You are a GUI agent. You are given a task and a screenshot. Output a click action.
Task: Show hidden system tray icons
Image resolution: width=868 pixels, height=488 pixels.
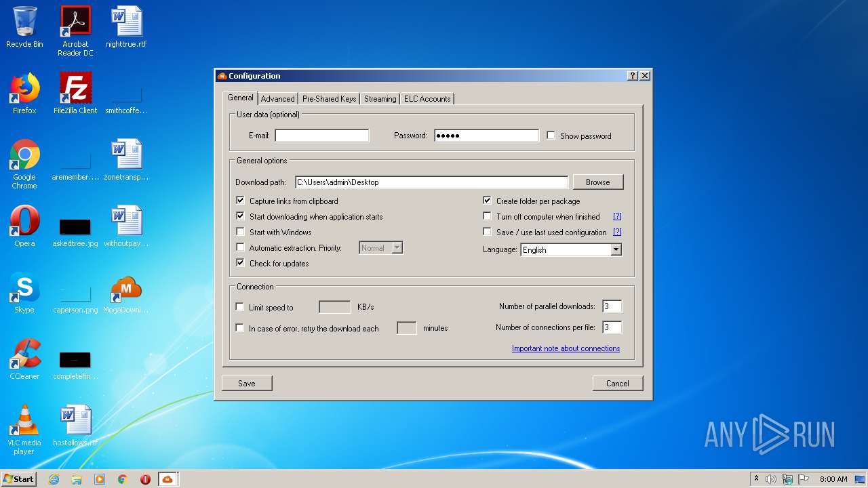[756, 479]
